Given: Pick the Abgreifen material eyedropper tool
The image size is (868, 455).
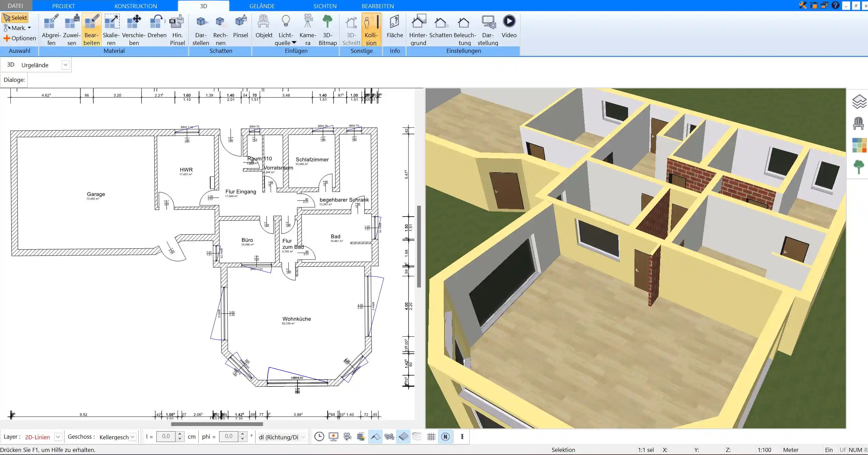Looking at the screenshot, I should pos(51,30).
